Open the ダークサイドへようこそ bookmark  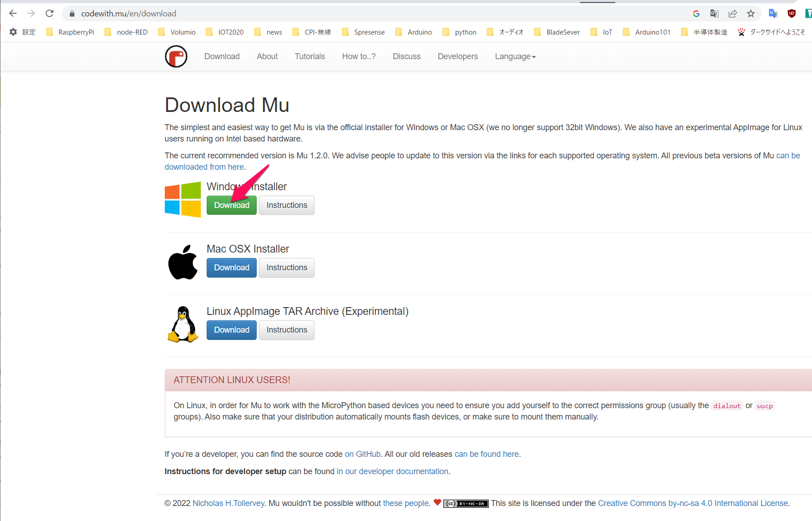click(771, 32)
